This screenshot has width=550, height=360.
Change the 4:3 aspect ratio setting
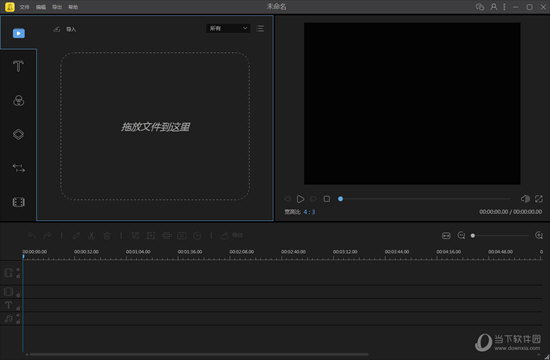point(309,212)
